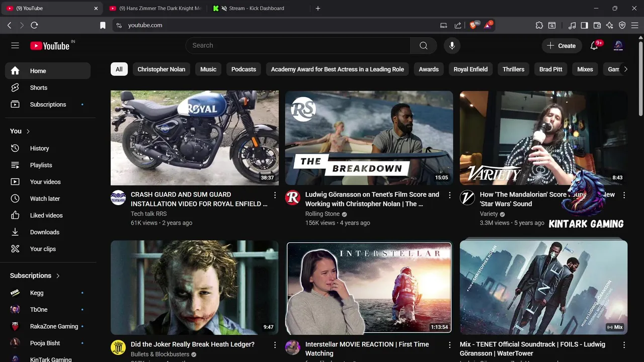644x362 pixels.
Task: Go to Home in sidebar
Action: click(48, 71)
